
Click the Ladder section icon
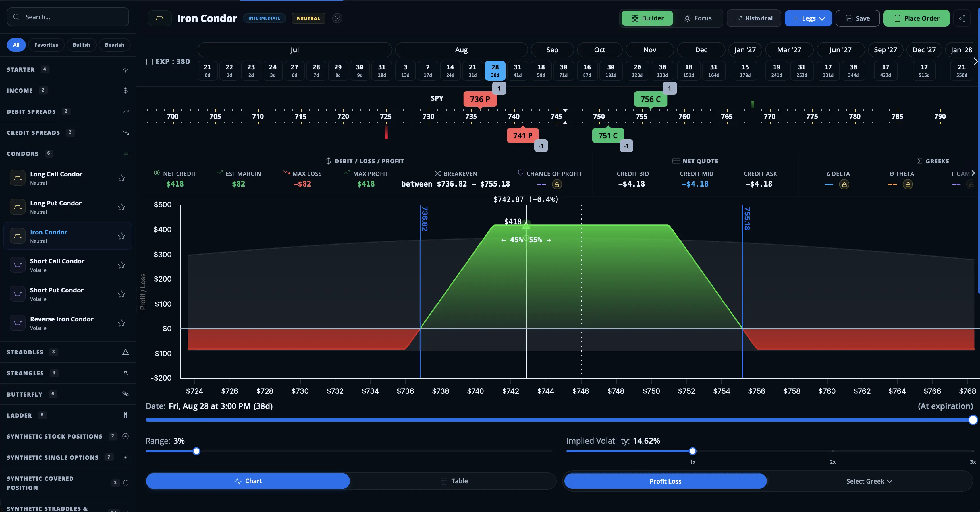click(126, 415)
